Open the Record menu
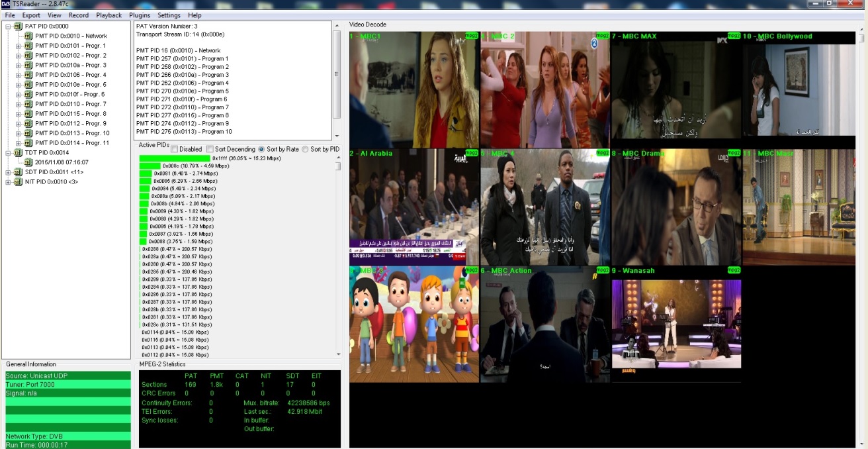 point(79,15)
